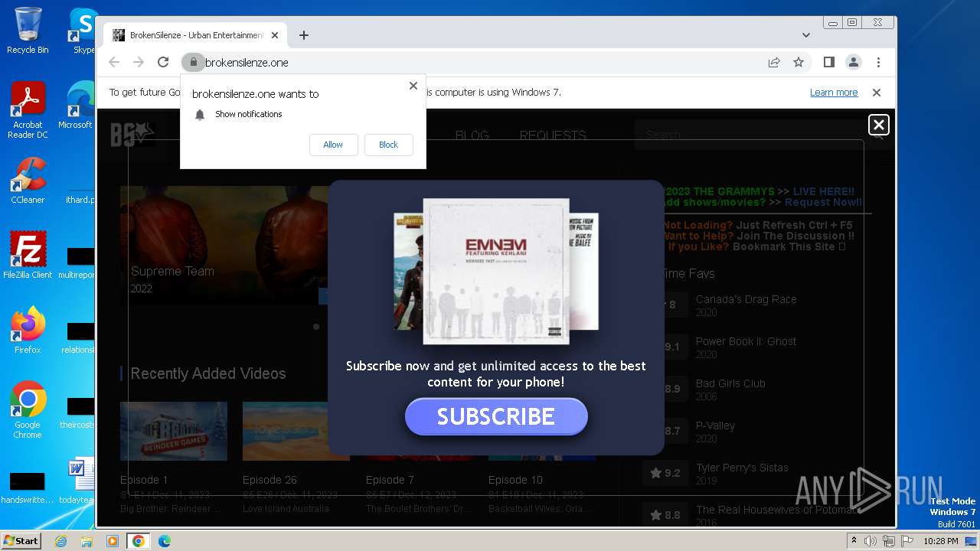980x551 pixels.
Task: Open Chrome's three-dot menu
Action: tap(878, 63)
